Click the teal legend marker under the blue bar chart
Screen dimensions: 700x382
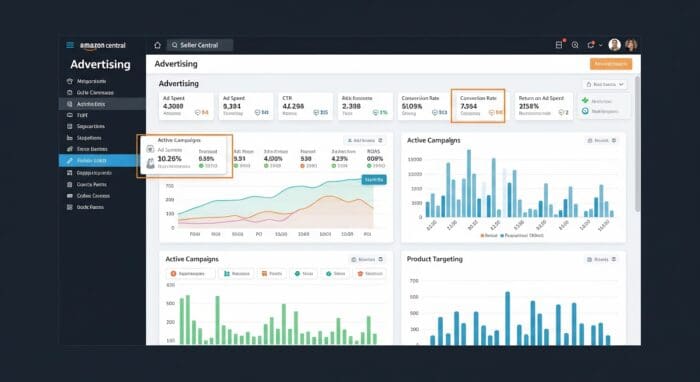502,235
